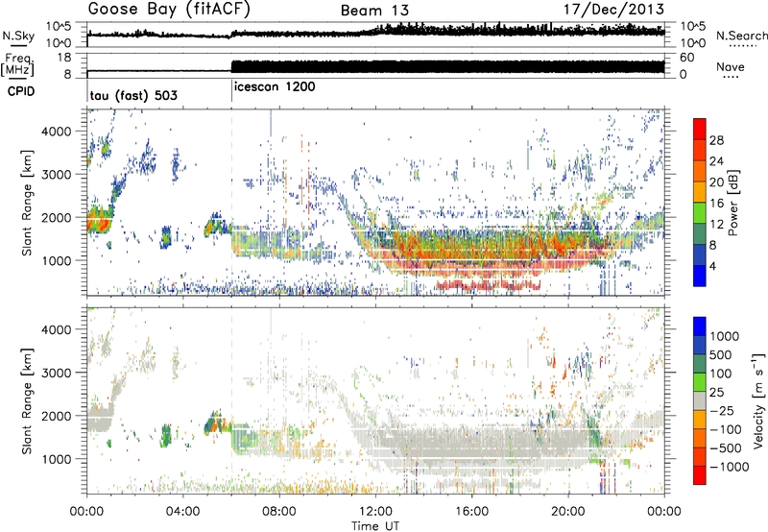Click the 'Beam 13' label
Image resolution: width=768 pixels, height=532 pixels.
[x=374, y=11]
